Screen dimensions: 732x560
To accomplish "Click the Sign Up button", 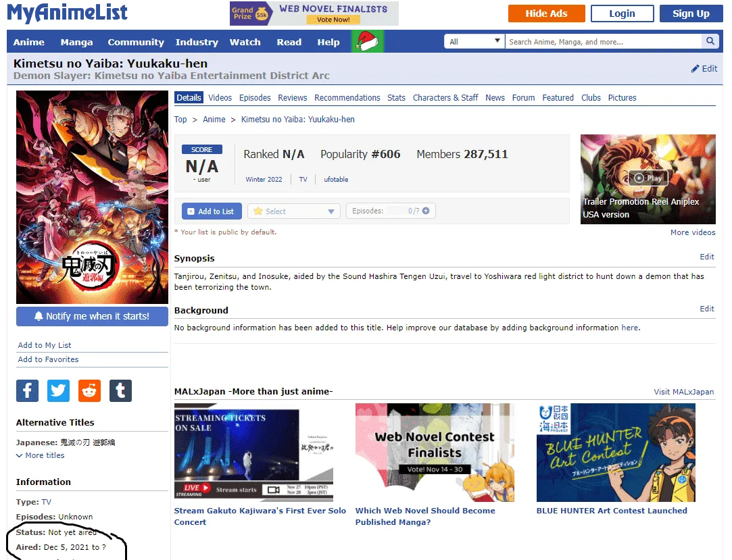I will pos(691,14).
